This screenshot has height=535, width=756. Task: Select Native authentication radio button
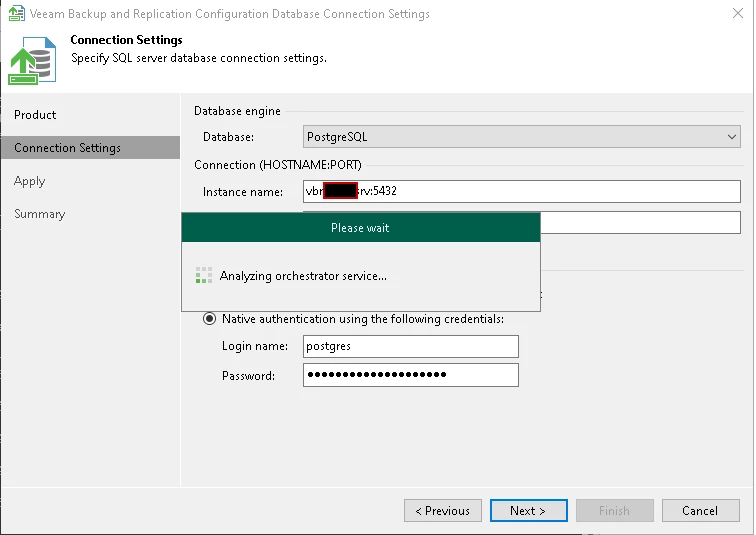coord(209,319)
